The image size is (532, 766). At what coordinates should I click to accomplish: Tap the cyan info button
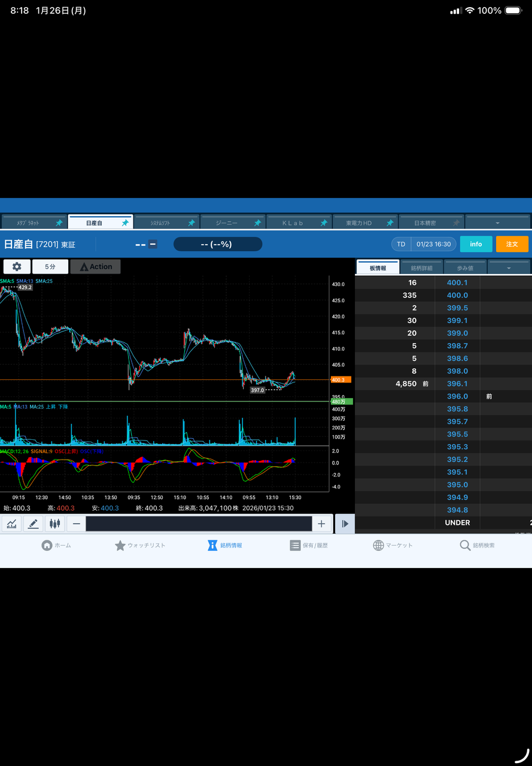coord(476,244)
